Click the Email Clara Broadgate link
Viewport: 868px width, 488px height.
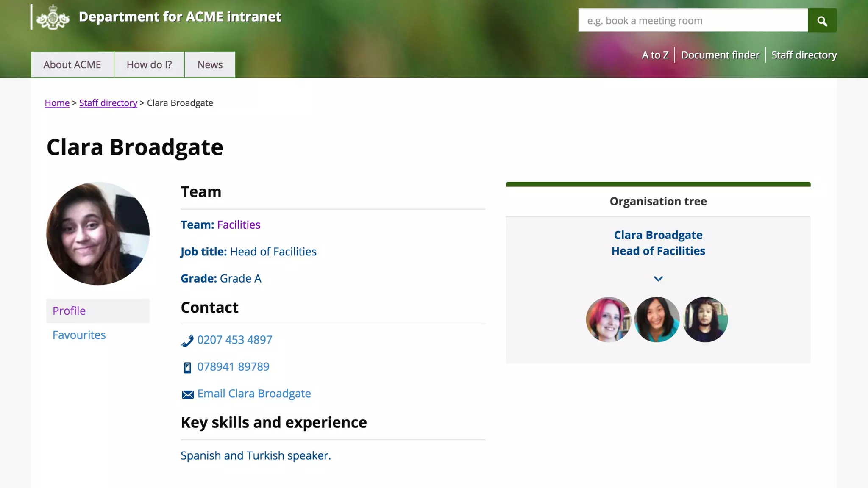[x=254, y=394]
